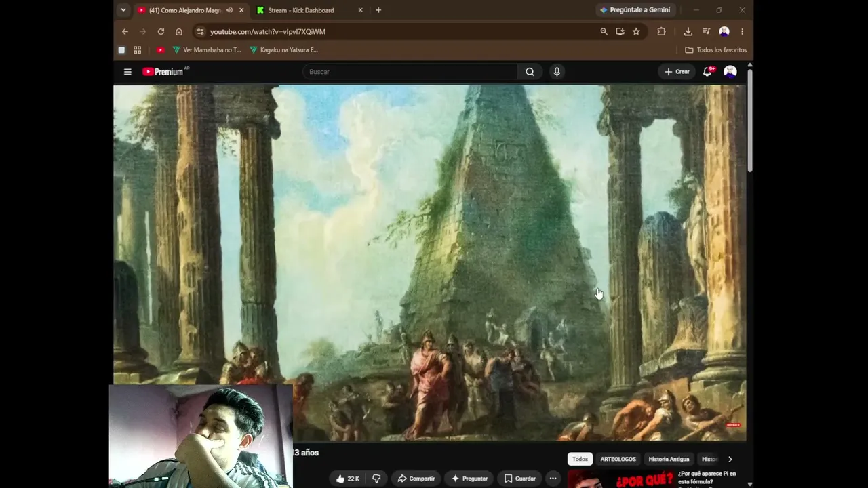Screen dimensions: 868x488
Task: Open the media controls icon in toolbar
Action: coord(706,31)
